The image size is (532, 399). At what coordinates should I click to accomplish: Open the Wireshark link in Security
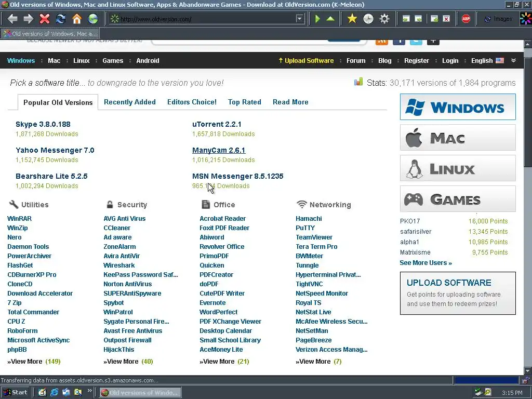tap(119, 265)
